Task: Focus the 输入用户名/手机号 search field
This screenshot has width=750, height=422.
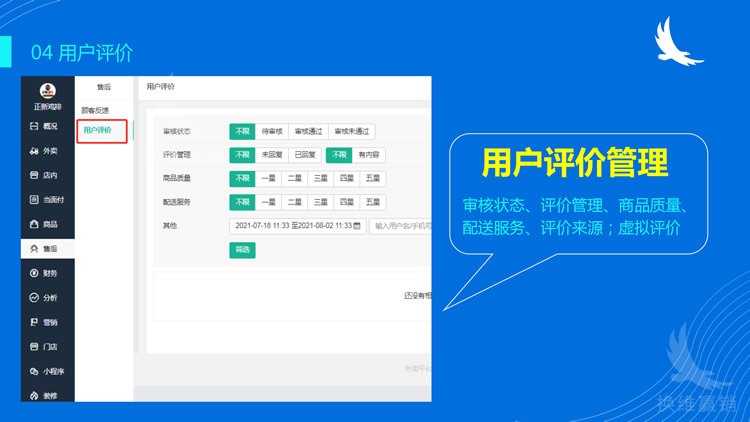Action: point(401,226)
